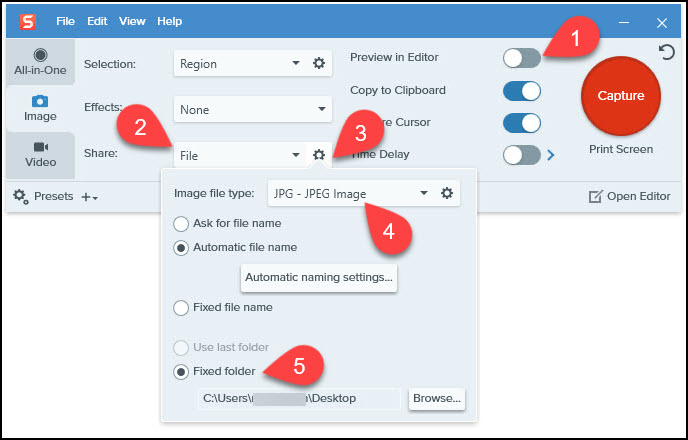Select Ask for file name option

[181, 223]
